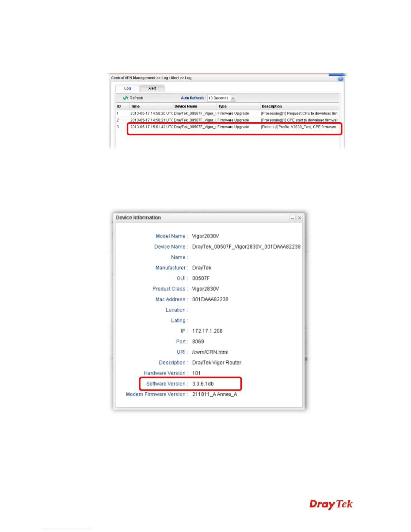
Task: Click the Firmware Upgrade type in row 1
Action: coord(233,114)
